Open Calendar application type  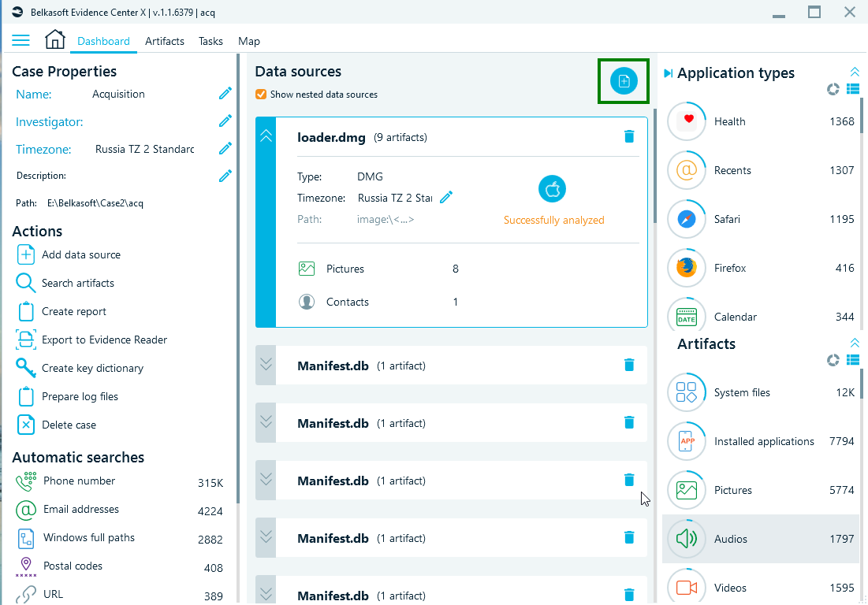point(761,316)
